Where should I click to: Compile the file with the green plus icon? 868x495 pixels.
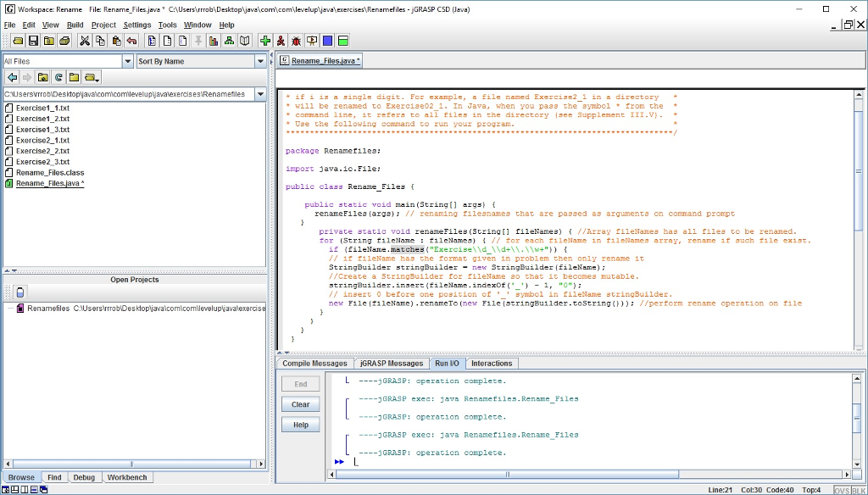pyautogui.click(x=265, y=41)
